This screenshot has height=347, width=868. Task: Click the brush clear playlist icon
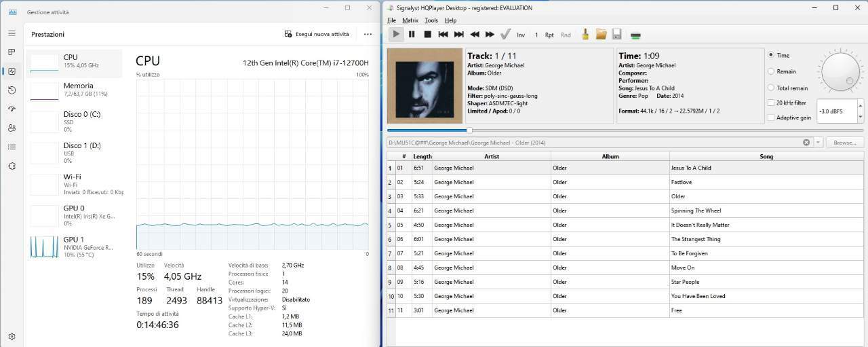(585, 34)
